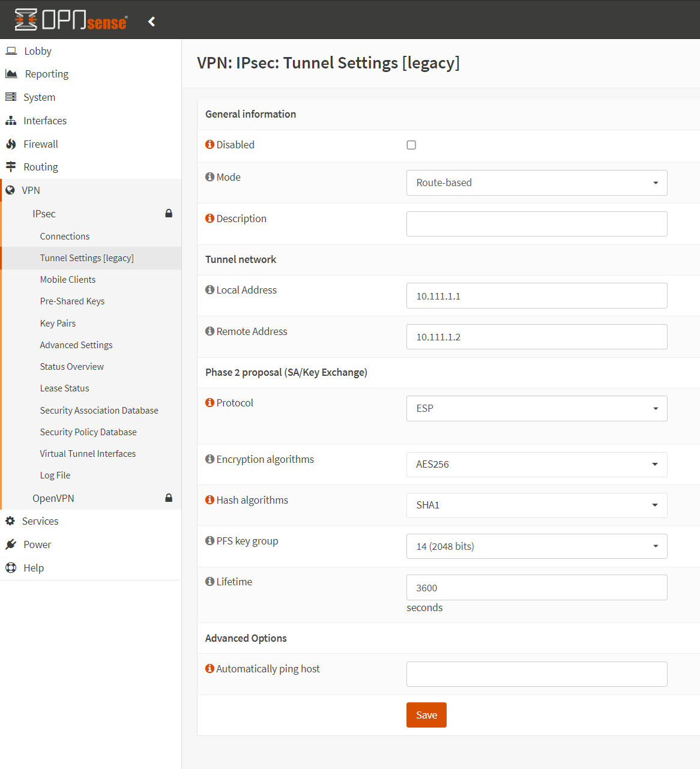Enable the Disabled checkbox

pos(411,145)
